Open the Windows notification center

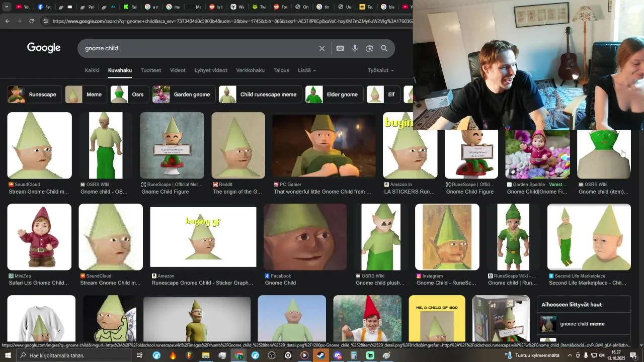tap(633, 355)
